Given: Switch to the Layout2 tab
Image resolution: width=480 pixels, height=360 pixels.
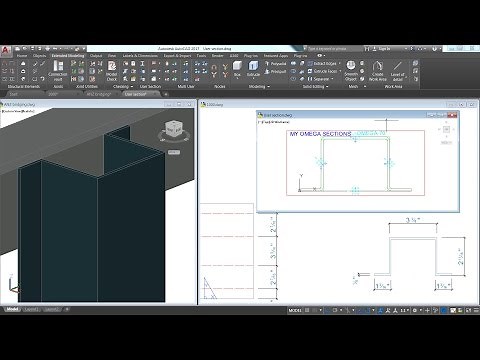Looking at the screenshot, I should (x=51, y=310).
